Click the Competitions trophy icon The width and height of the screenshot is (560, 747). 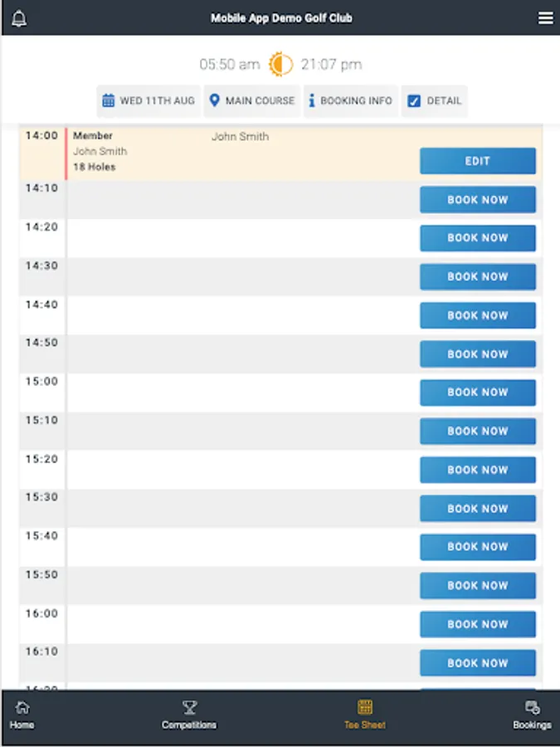click(189, 708)
